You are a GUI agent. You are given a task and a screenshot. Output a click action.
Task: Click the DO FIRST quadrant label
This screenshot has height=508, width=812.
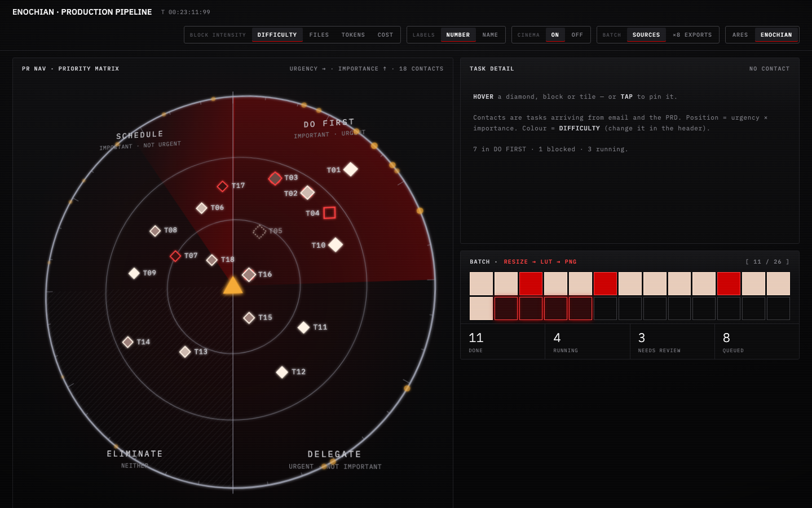pyautogui.click(x=329, y=123)
